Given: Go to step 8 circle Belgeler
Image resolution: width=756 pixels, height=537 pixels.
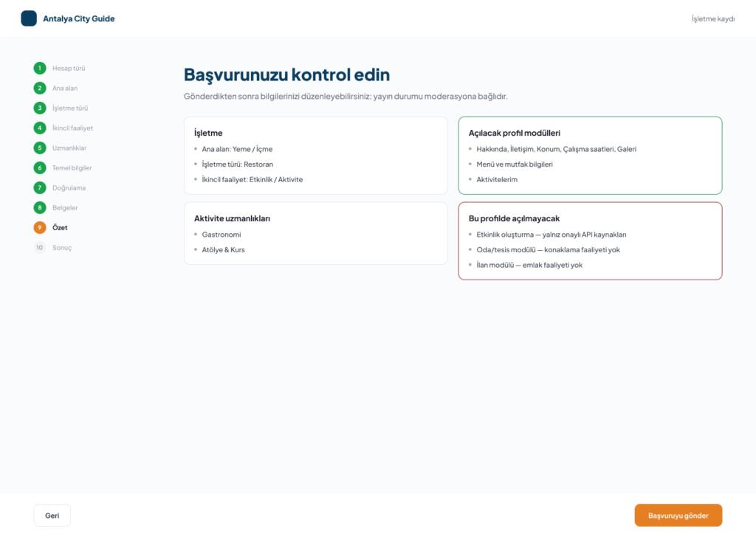Looking at the screenshot, I should pyautogui.click(x=40, y=207).
